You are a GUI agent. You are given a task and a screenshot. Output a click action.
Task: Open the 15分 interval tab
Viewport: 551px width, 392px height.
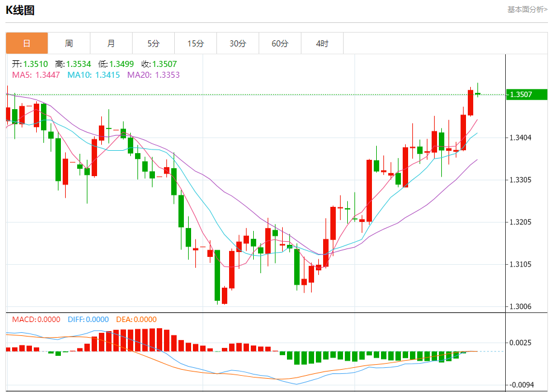click(x=195, y=43)
